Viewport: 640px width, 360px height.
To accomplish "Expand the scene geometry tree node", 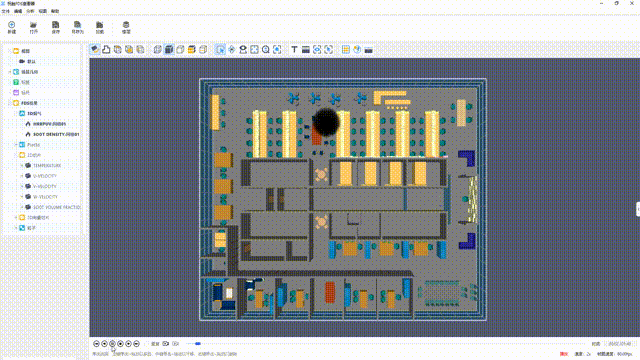I will click(10, 72).
